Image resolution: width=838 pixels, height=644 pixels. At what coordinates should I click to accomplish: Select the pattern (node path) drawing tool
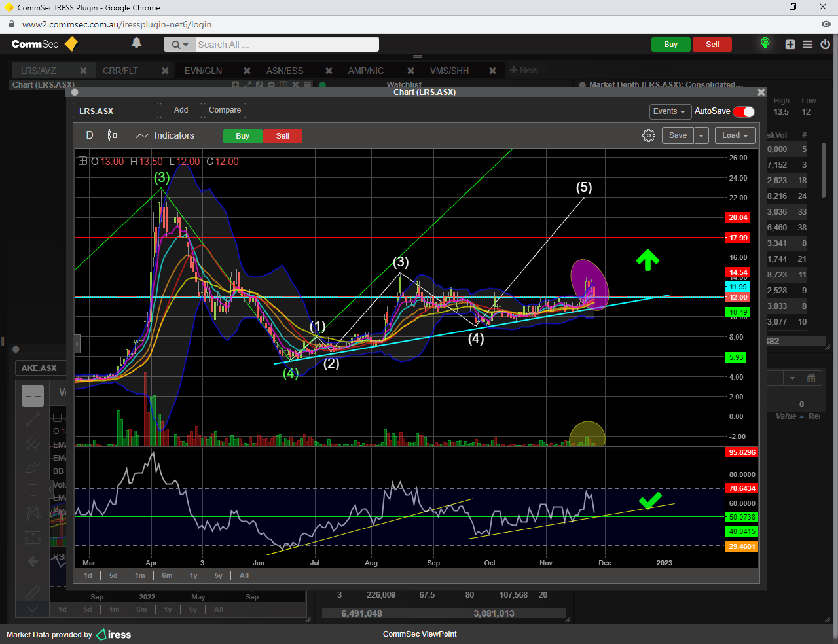[x=33, y=514]
